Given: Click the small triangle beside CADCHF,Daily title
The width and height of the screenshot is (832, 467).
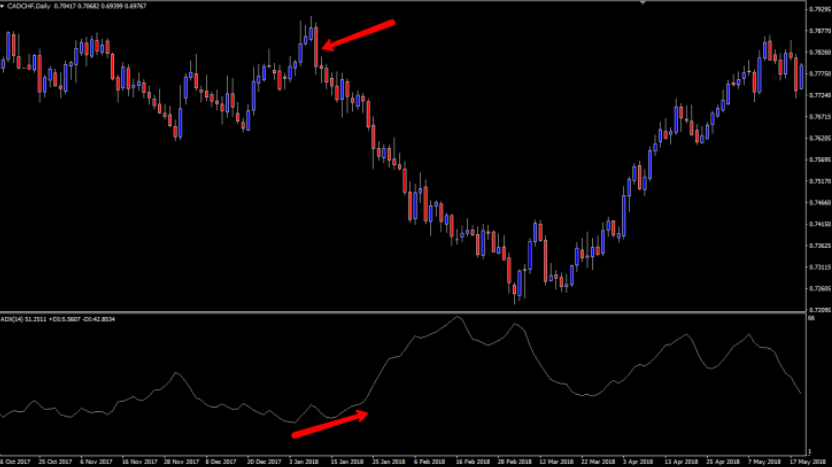Looking at the screenshot, I should click(4, 5).
